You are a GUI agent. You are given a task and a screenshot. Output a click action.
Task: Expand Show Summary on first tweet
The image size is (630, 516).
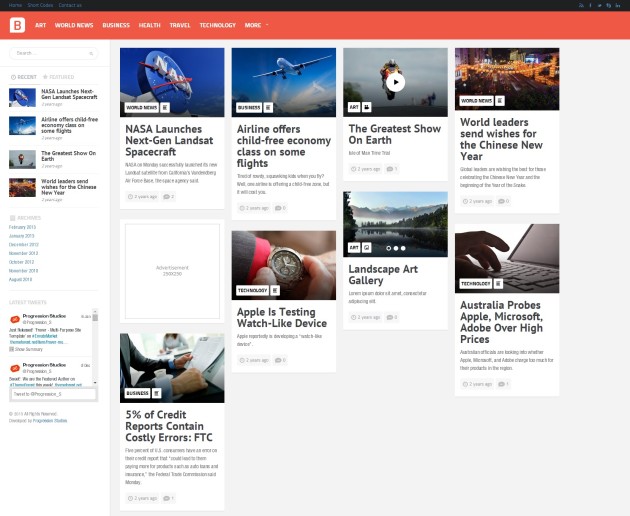point(26,349)
